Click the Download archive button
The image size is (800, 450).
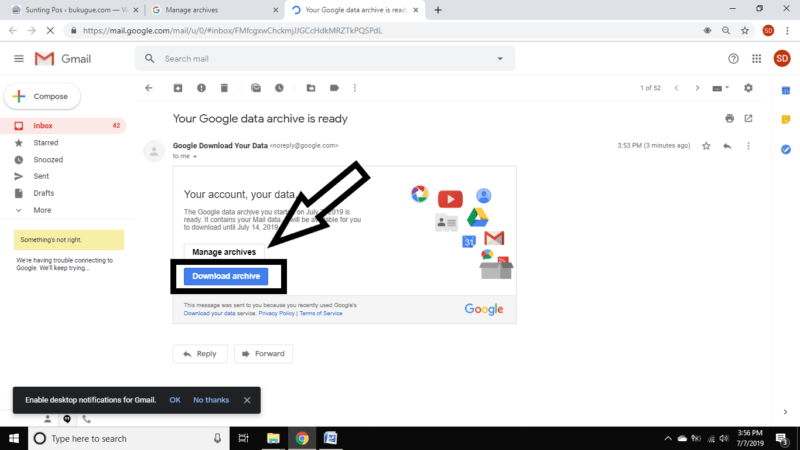(x=226, y=276)
